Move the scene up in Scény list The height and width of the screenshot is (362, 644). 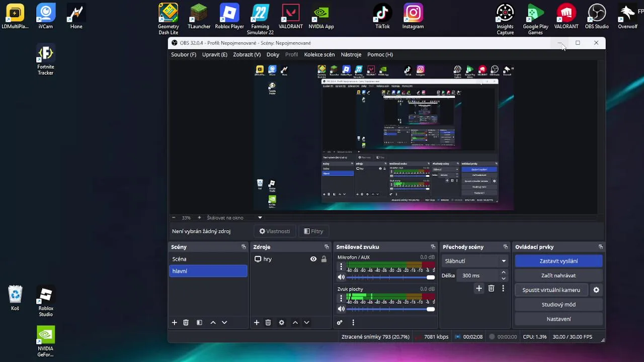213,323
